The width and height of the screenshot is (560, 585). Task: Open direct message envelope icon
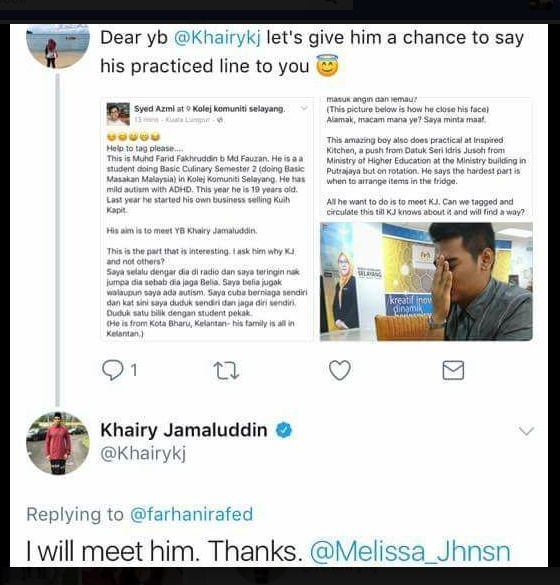pyautogui.click(x=453, y=370)
